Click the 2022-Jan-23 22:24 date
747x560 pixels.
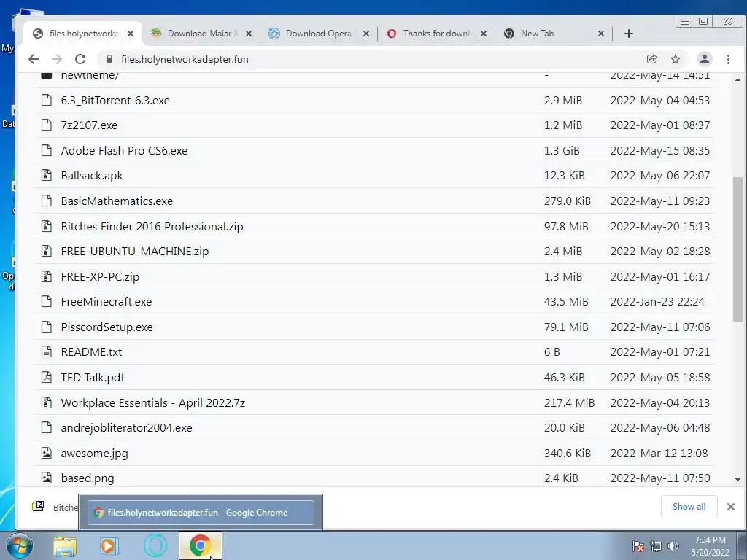tap(657, 301)
